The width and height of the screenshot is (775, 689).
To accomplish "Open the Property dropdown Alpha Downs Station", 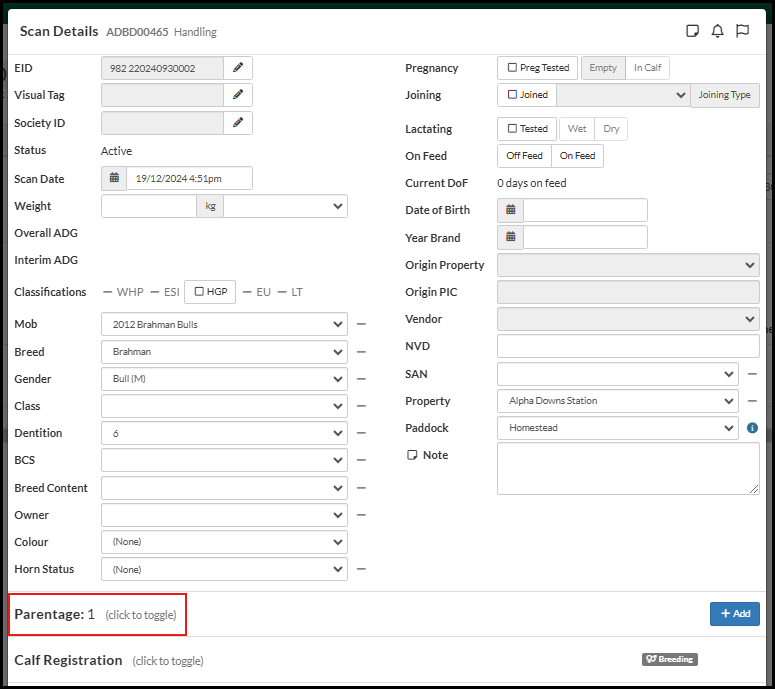I will [618, 401].
